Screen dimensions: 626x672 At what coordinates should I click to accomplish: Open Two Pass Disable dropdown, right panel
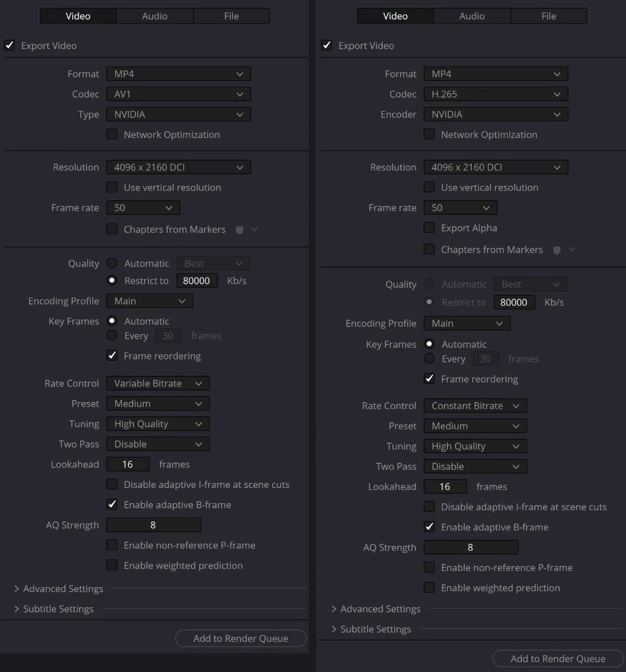point(475,466)
